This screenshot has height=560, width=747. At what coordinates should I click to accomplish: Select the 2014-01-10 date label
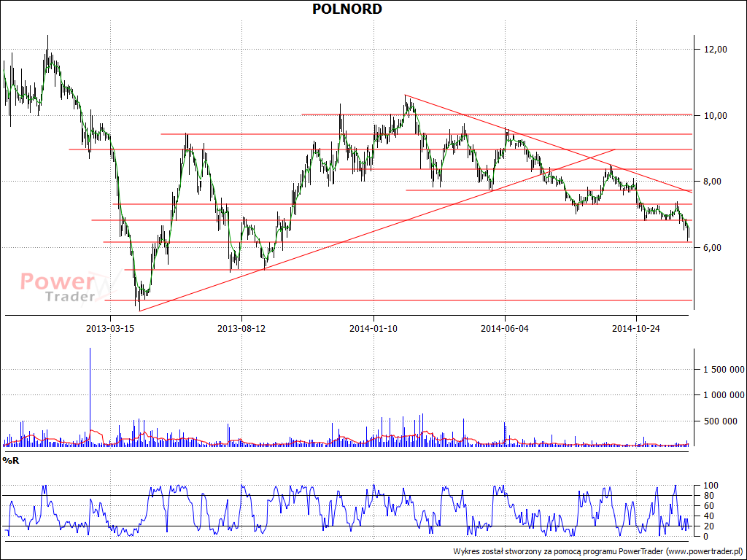pos(373,329)
